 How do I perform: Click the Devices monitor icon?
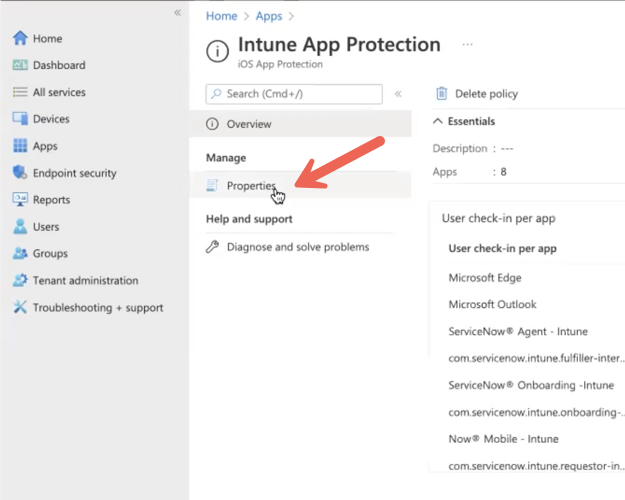click(x=20, y=119)
